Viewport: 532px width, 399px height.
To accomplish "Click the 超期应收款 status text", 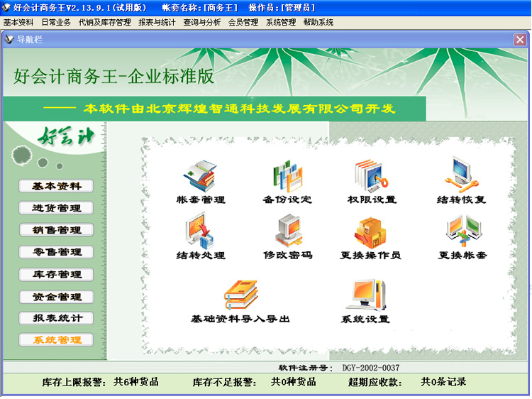I will pos(375,383).
